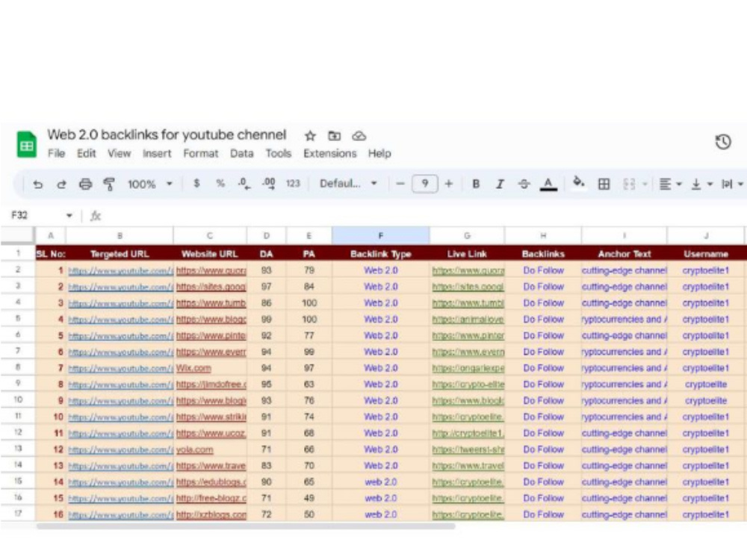
Task: Click the formula bar fx field
Action: coord(419,217)
